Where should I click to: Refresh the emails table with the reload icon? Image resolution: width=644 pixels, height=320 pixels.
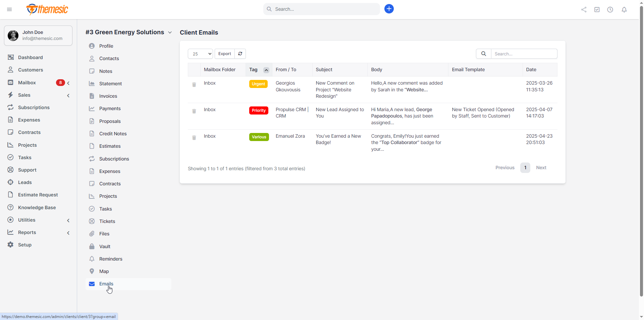tap(240, 54)
